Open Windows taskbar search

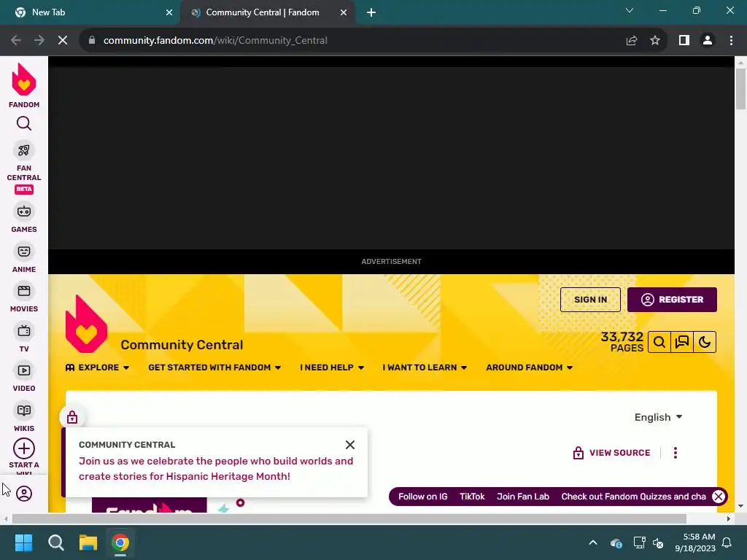click(x=55, y=542)
